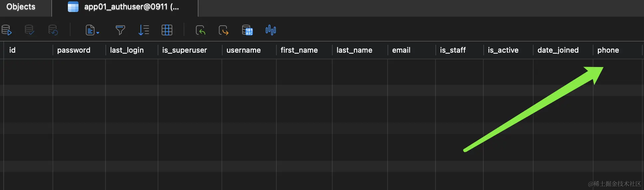The height and width of the screenshot is (190, 644).
Task: Click the Commit transaction icon
Action: pyautogui.click(x=29, y=30)
